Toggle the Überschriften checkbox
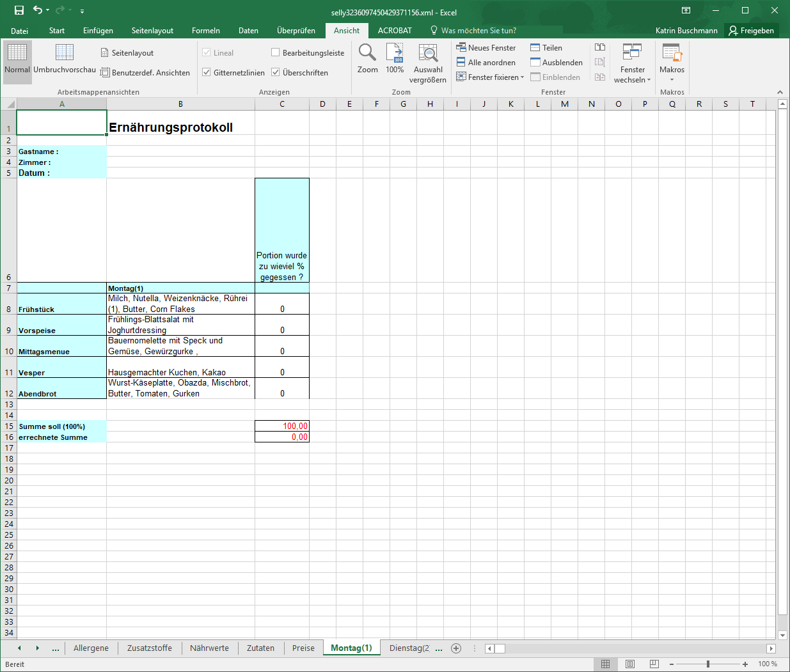Image resolution: width=790 pixels, height=672 pixels. (276, 72)
